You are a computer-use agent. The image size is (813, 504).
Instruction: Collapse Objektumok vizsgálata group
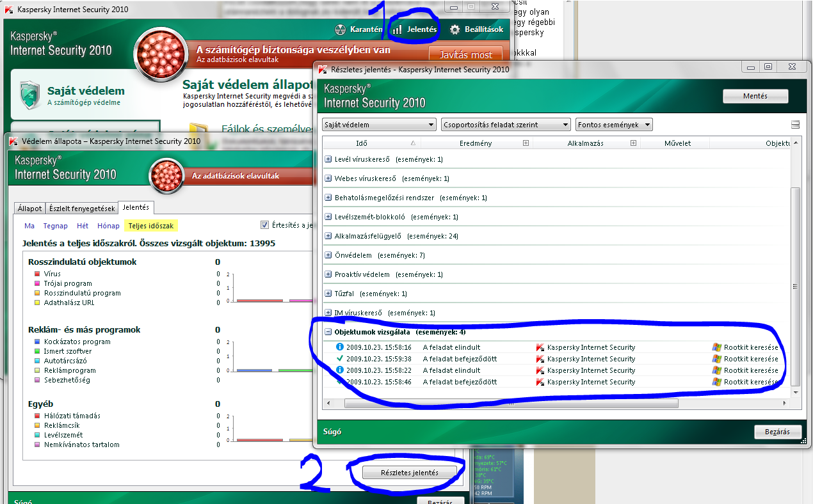[328, 332]
